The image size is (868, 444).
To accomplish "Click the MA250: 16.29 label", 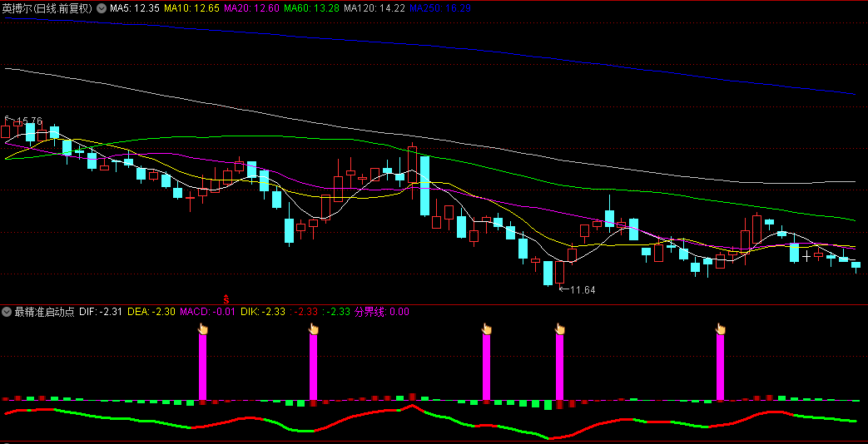I will (440, 8).
